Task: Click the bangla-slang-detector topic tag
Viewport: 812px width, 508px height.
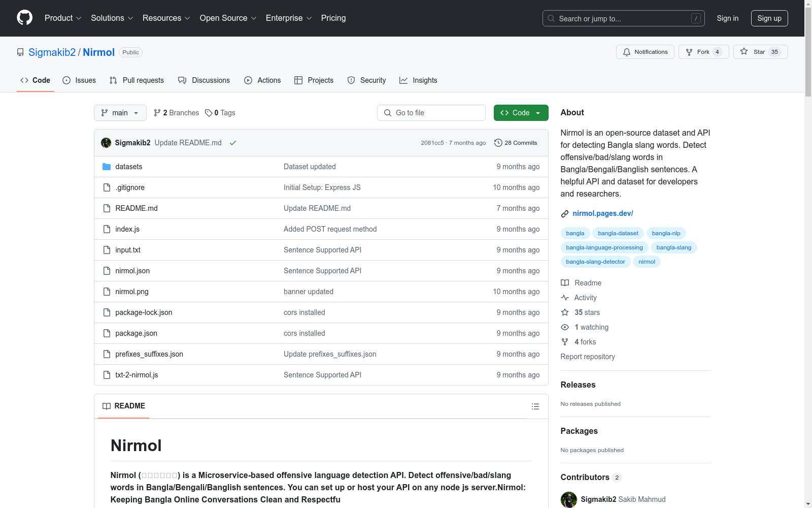Action: [596, 262]
